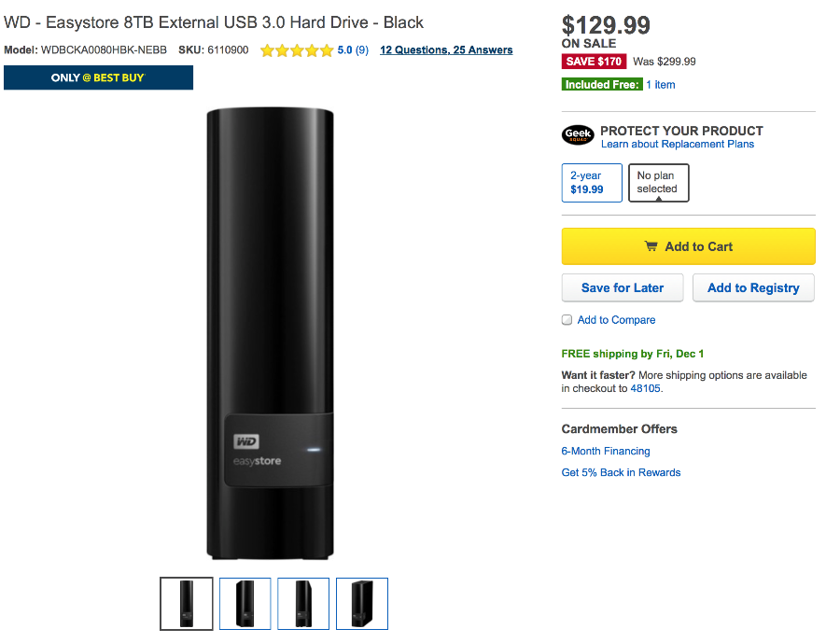
Task: Add the hard drive to cart
Action: pos(689,246)
